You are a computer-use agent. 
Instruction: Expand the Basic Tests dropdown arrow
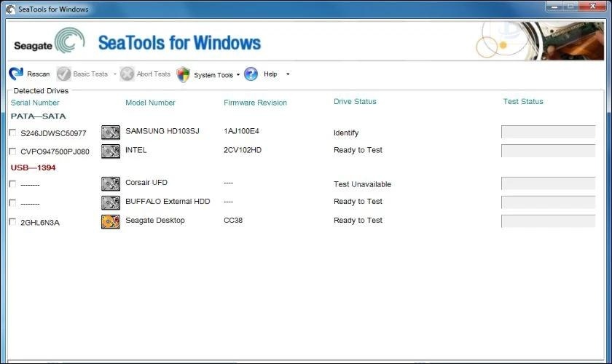pos(114,74)
